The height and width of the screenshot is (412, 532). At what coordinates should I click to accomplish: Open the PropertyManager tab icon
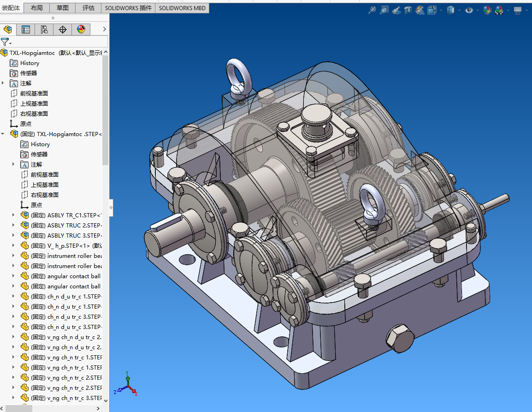26,30
